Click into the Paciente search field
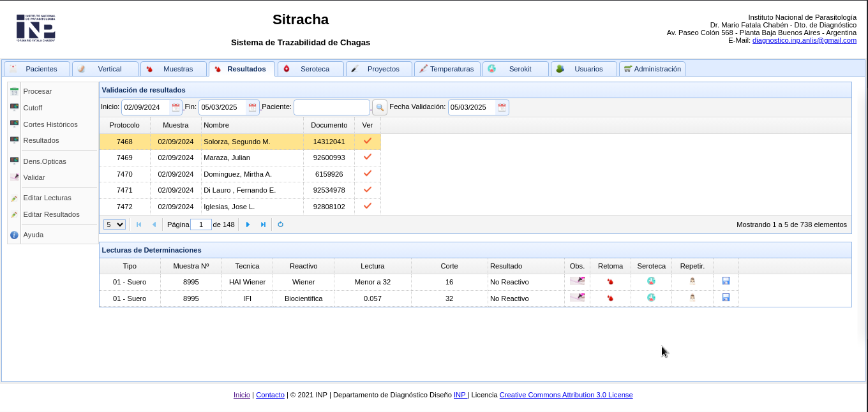Screen dimensions: 868x412 331,107
